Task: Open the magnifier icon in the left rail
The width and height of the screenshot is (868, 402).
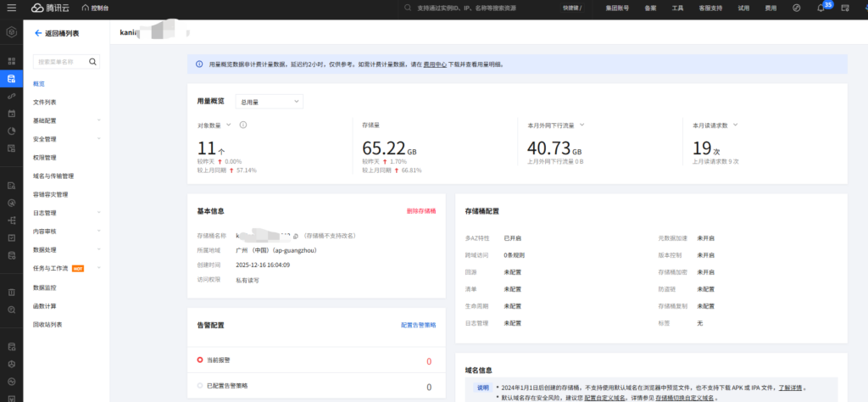Action: click(x=11, y=309)
